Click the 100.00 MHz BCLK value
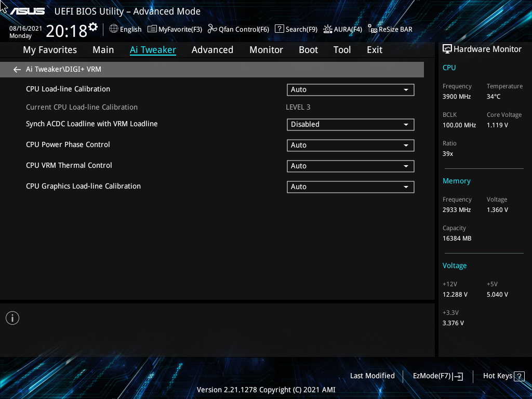This screenshot has width=532, height=399. pos(459,125)
